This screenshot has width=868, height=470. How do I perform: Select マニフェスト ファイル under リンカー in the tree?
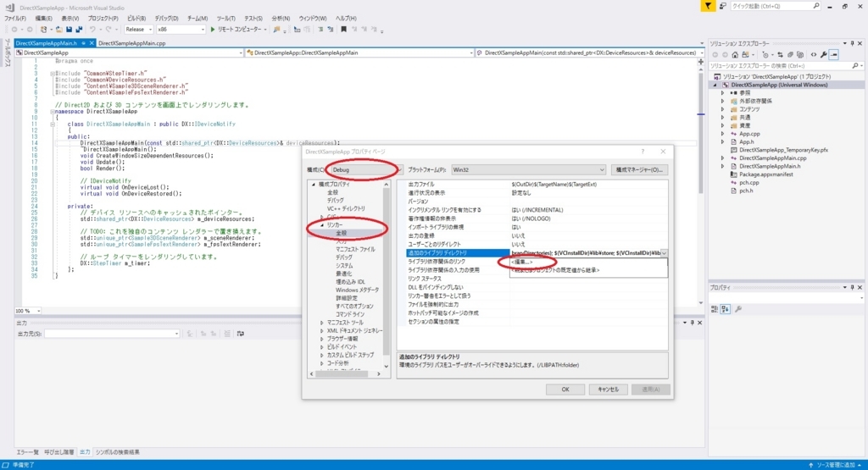coord(355,249)
